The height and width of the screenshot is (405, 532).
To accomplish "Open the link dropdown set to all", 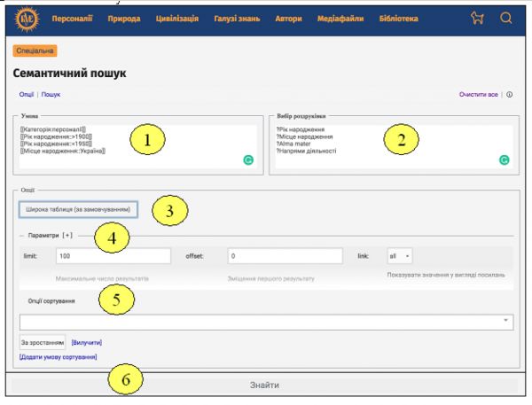I will point(400,256).
